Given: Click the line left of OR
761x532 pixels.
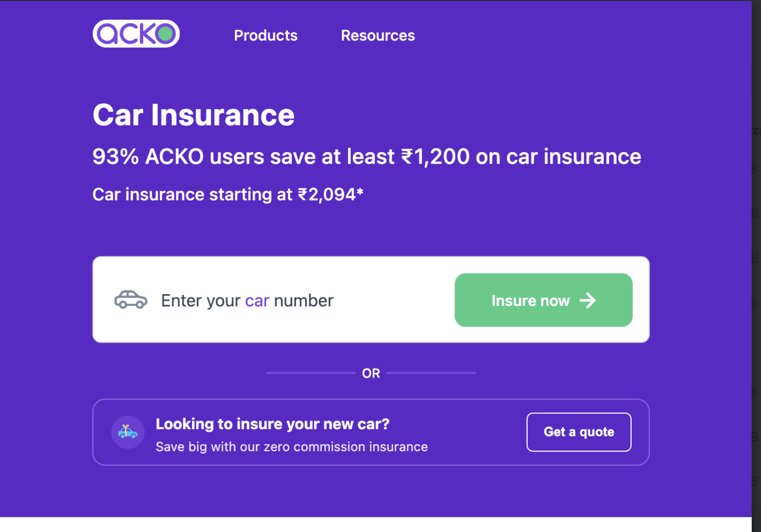Looking at the screenshot, I should tap(310, 373).
